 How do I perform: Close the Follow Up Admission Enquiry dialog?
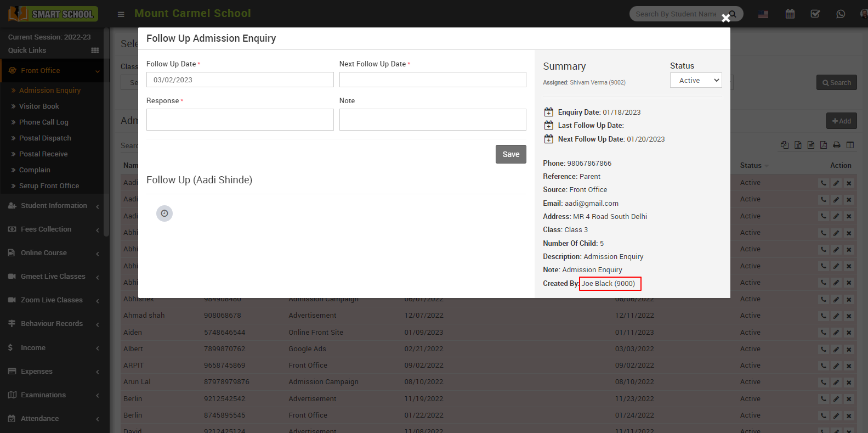tap(725, 18)
